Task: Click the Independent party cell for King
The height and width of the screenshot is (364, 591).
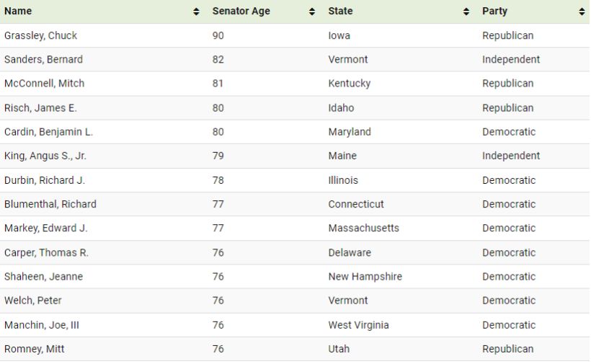Action: pyautogui.click(x=510, y=156)
